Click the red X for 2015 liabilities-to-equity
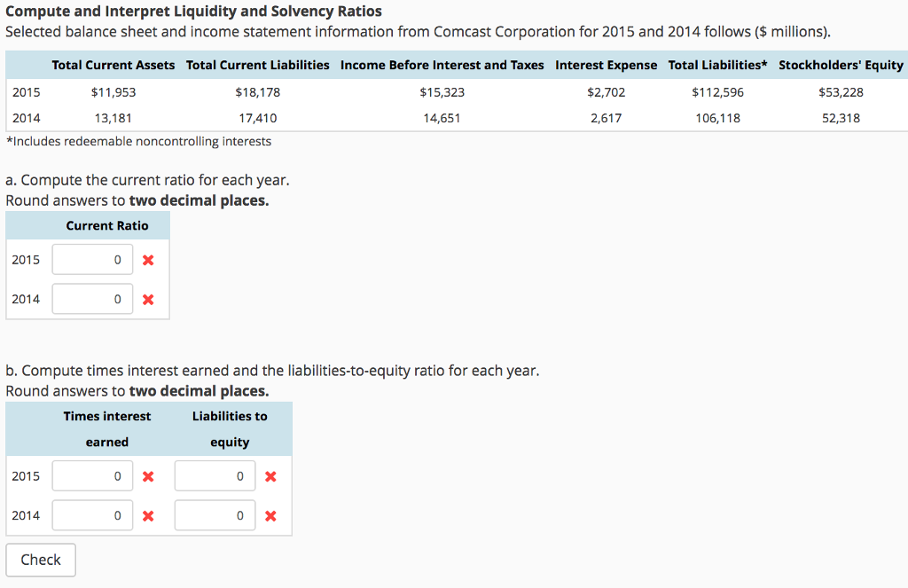The width and height of the screenshot is (908, 588). [270, 475]
